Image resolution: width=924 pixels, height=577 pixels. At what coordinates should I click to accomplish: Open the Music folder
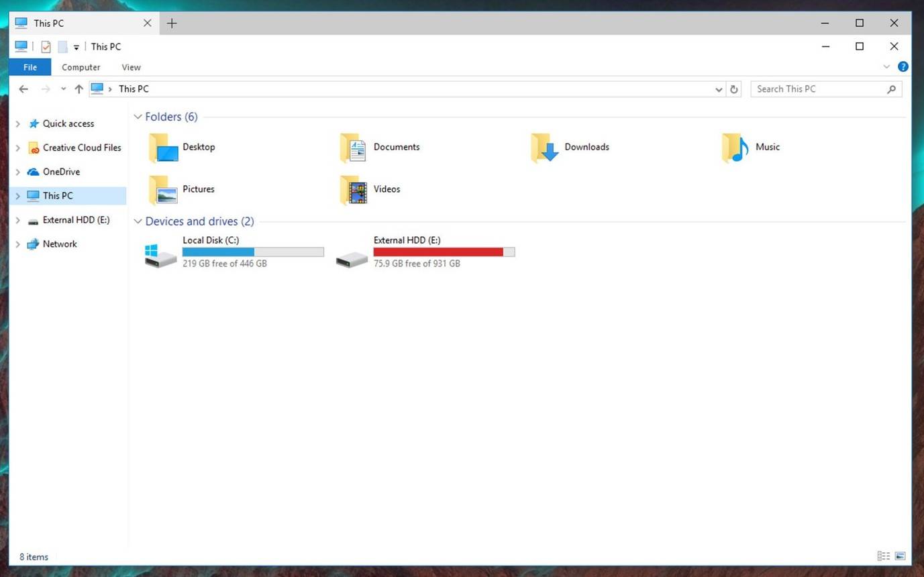[x=752, y=148]
